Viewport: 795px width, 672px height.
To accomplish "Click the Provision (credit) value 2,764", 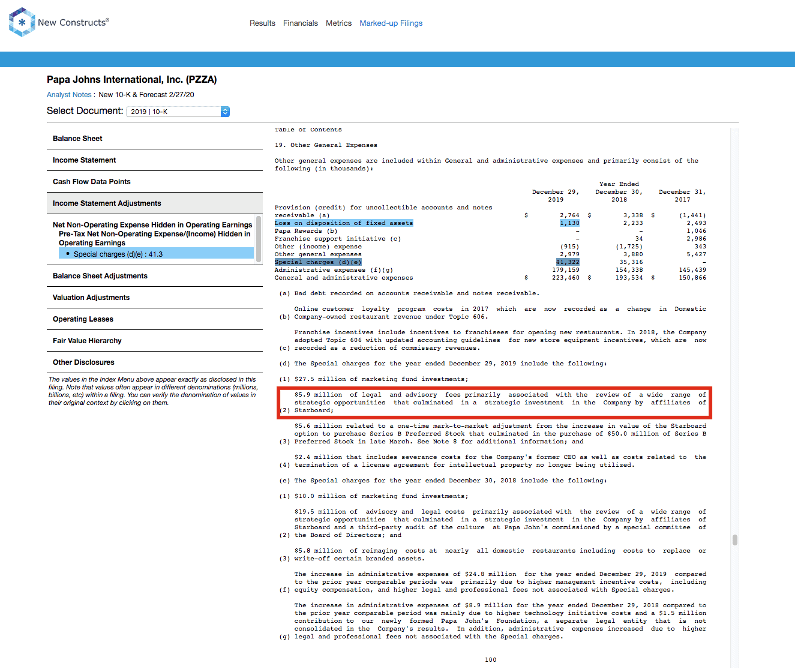I will coord(569,215).
